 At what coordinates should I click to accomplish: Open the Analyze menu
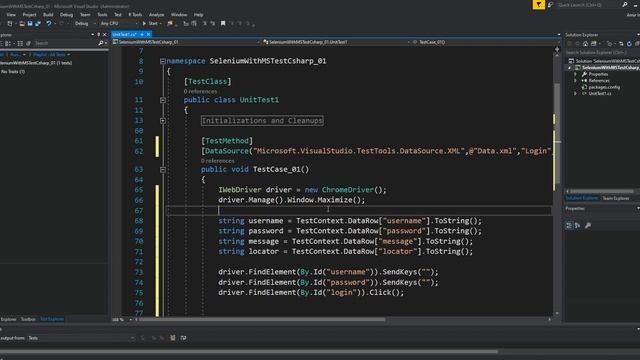[x=156, y=15]
